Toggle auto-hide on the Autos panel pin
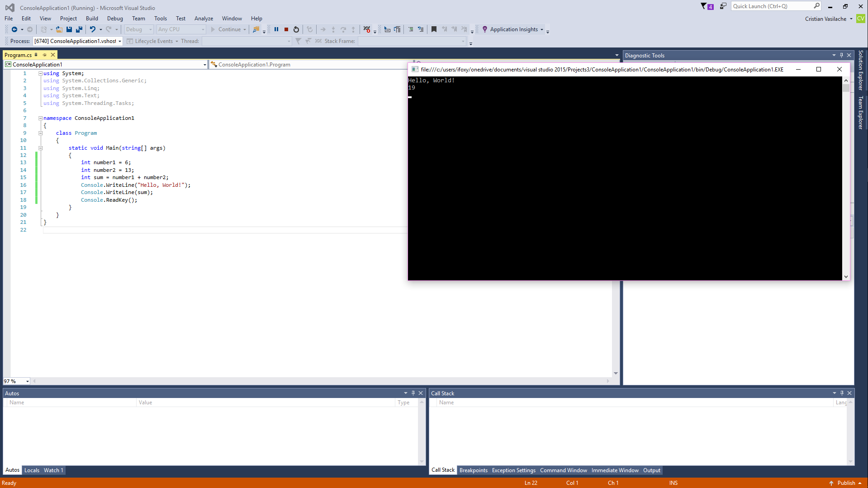 pos(413,393)
